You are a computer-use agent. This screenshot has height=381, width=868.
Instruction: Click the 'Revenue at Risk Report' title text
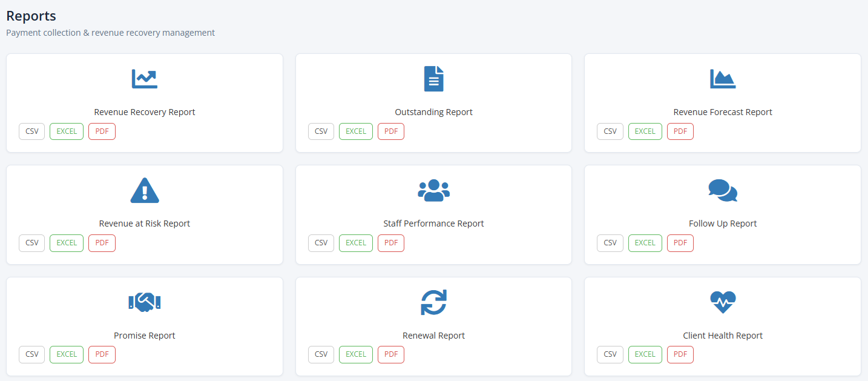click(145, 224)
